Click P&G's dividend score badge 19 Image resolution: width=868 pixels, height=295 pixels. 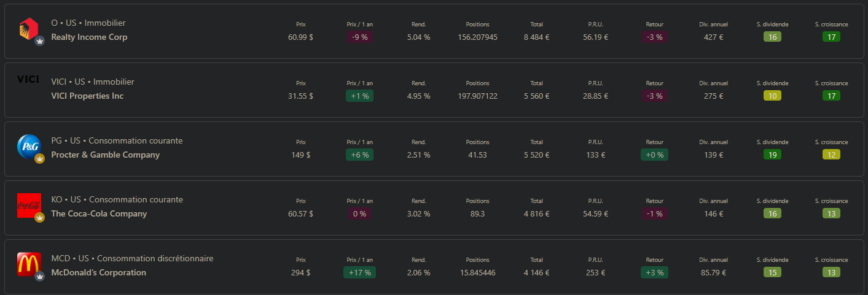(x=772, y=155)
